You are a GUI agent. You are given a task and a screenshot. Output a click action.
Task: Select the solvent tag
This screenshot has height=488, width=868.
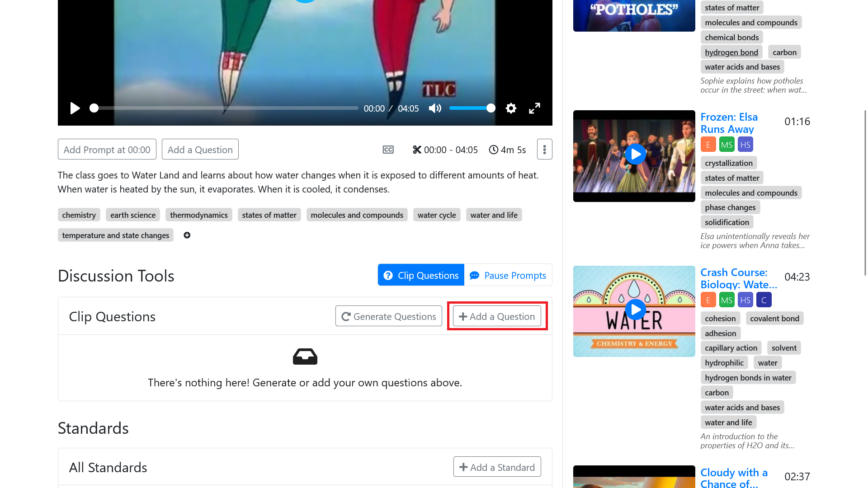click(x=784, y=348)
